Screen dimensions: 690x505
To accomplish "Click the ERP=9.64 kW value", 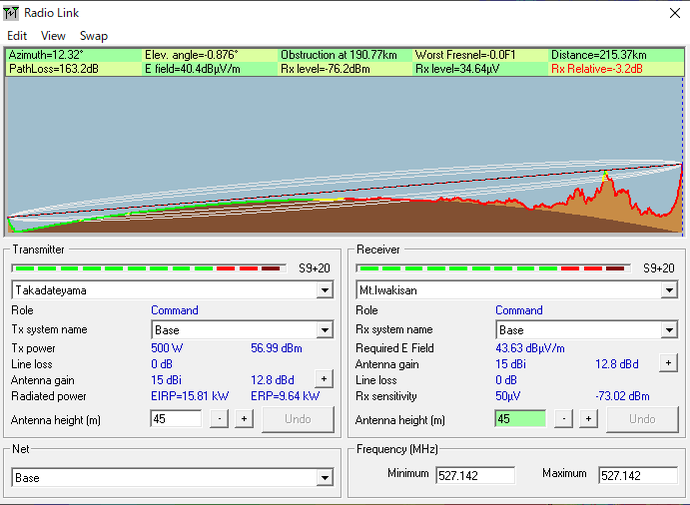I will (x=285, y=396).
